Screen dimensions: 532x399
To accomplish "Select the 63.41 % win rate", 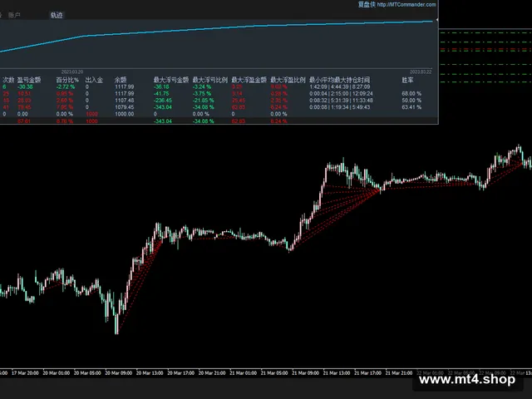I will click(x=411, y=107).
